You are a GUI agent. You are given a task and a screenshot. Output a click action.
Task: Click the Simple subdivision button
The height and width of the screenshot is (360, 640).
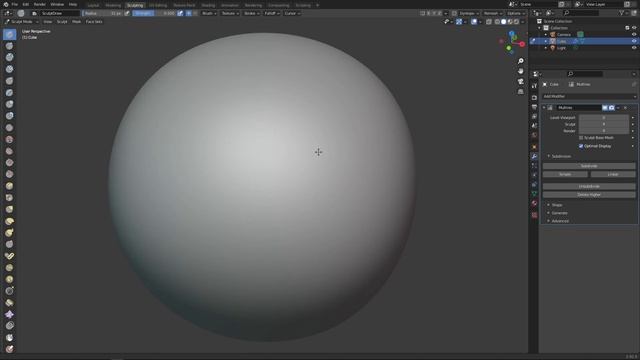[x=565, y=174]
